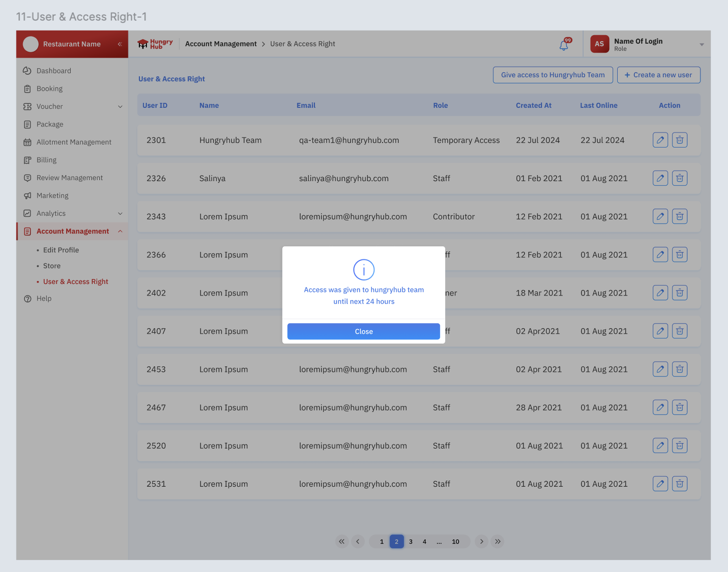
Task: Expand the Analytics submenu chevron
Action: [120, 214]
